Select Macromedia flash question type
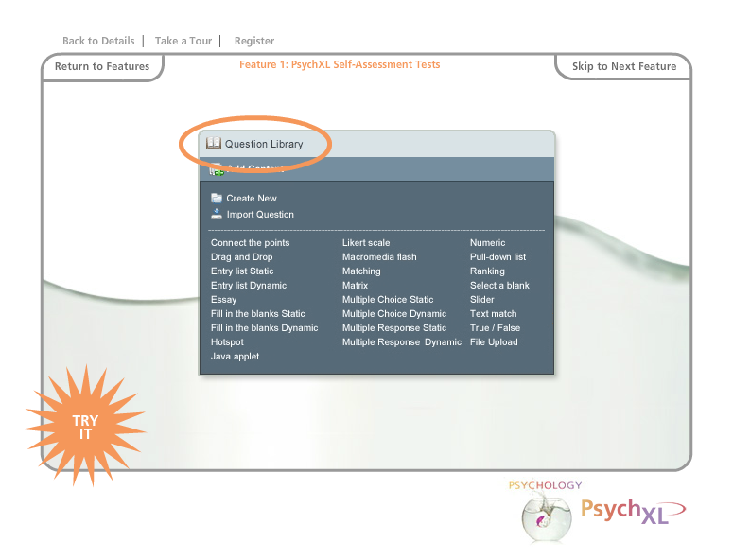This screenshot has height=560, width=733. point(379,256)
